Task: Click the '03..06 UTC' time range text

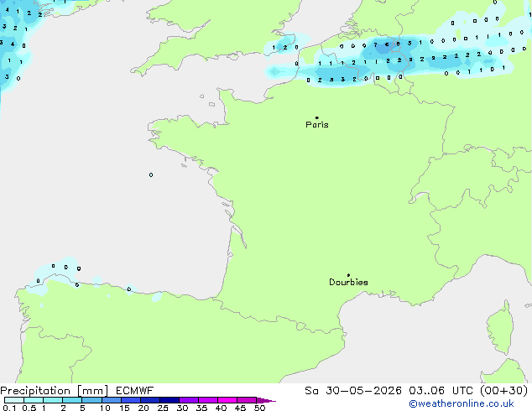Action: click(x=441, y=391)
